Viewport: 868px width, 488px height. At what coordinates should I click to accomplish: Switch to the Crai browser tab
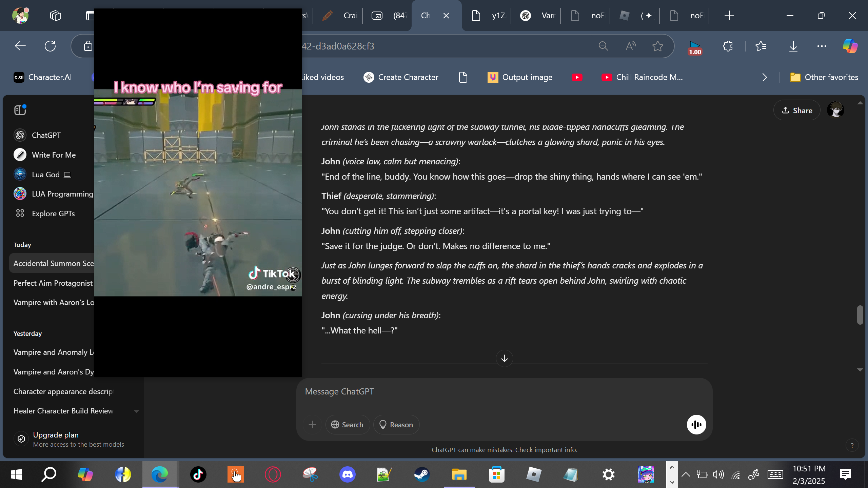point(339,16)
